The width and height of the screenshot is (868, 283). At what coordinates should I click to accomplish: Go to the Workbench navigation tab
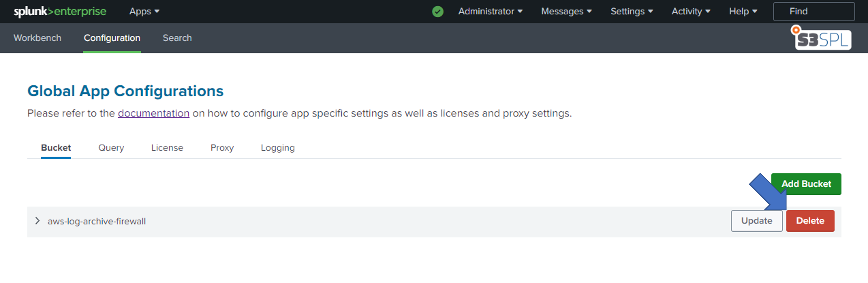(37, 38)
